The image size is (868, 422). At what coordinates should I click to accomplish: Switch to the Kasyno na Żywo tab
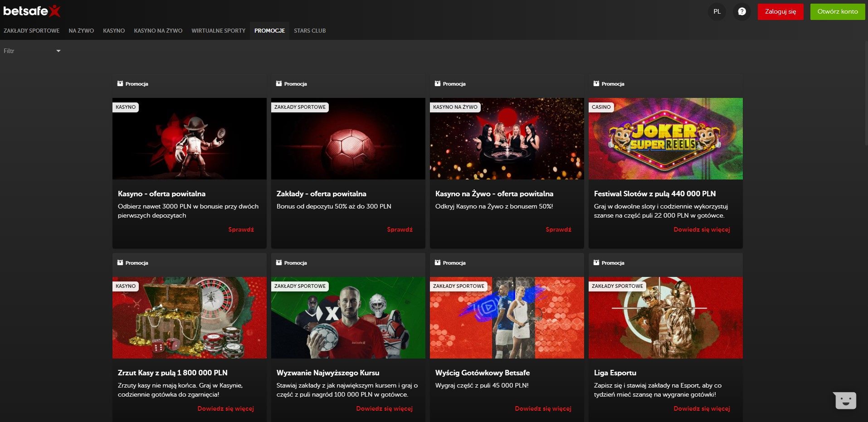[x=158, y=31]
